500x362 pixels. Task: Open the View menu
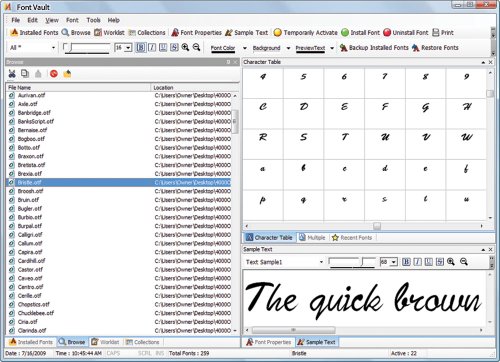tap(52, 20)
